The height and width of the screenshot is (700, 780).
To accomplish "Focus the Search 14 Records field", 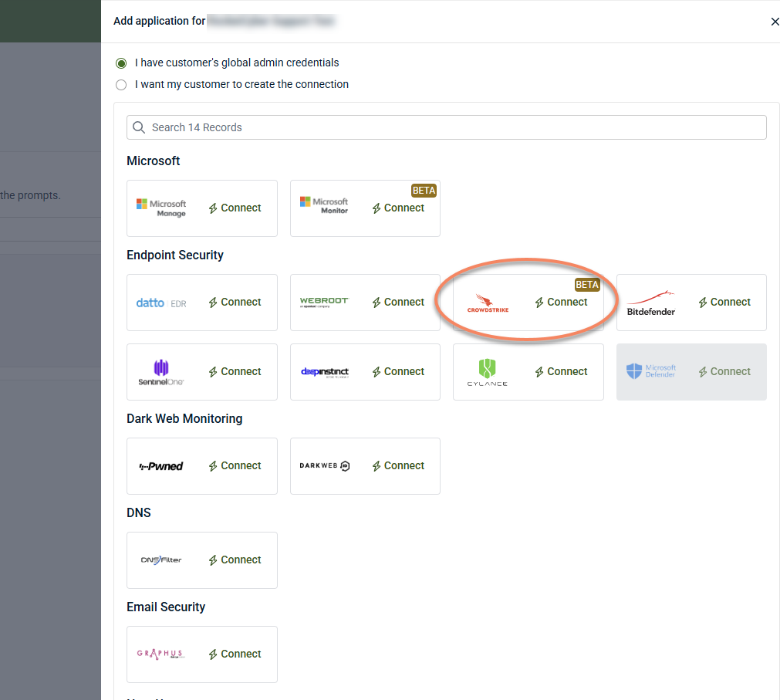I will pos(446,127).
